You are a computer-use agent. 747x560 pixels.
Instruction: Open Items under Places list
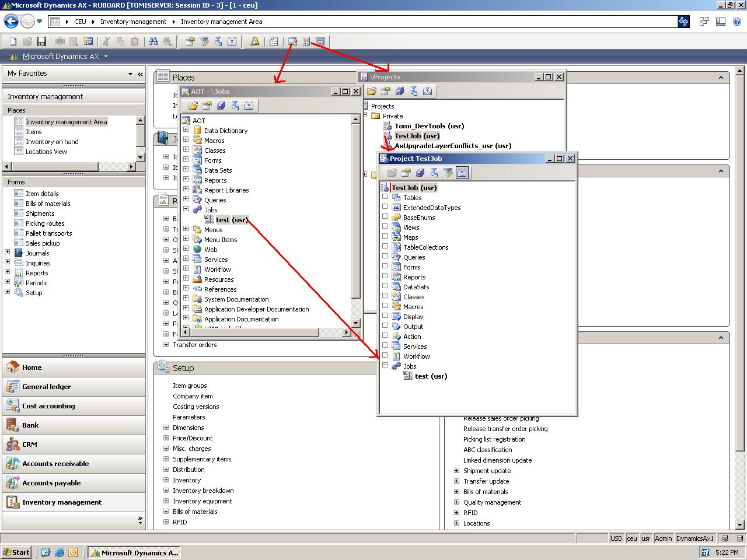pos(33,132)
